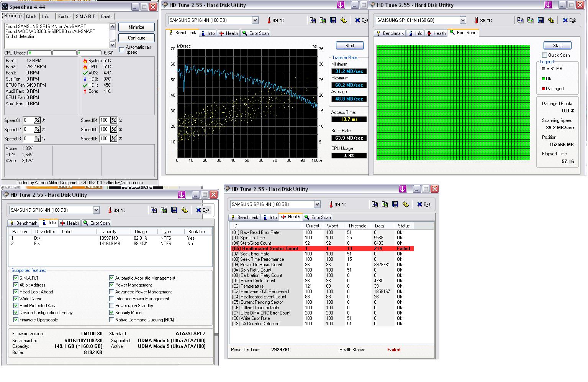Toggle Power-up in Standby checkbox
Viewport: 588px width, 382px height.
pyautogui.click(x=111, y=306)
